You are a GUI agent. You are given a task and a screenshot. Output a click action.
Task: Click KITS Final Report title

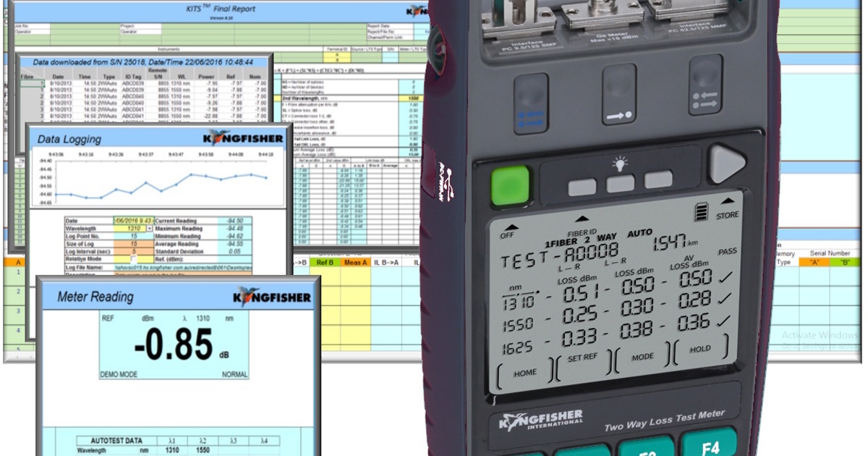pos(220,9)
